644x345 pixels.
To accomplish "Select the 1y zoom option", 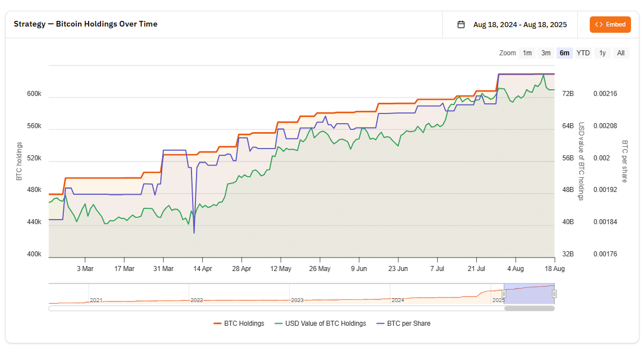I will [602, 53].
